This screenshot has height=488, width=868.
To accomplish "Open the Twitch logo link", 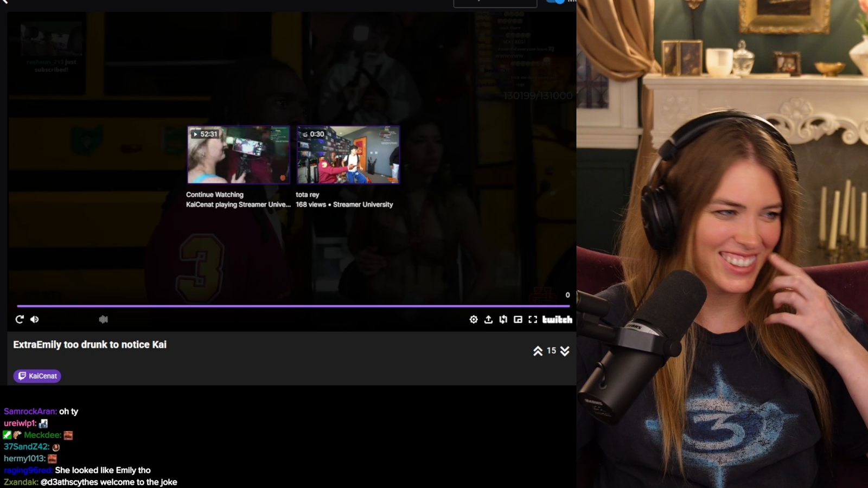I will coord(557,319).
